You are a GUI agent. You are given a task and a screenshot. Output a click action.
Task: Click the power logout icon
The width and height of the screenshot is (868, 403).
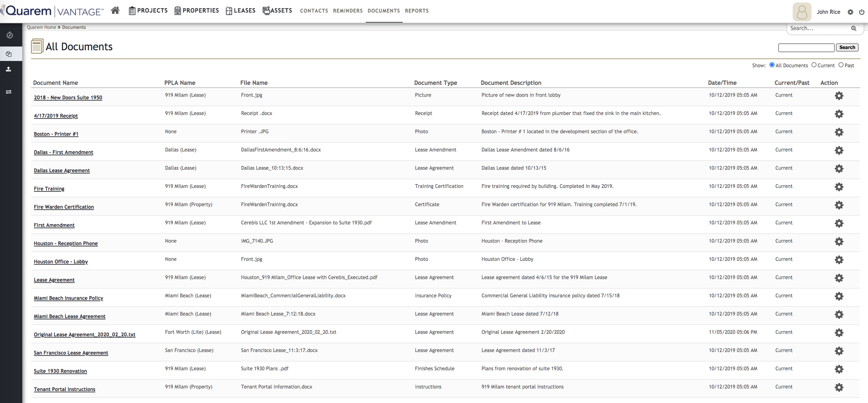point(862,12)
